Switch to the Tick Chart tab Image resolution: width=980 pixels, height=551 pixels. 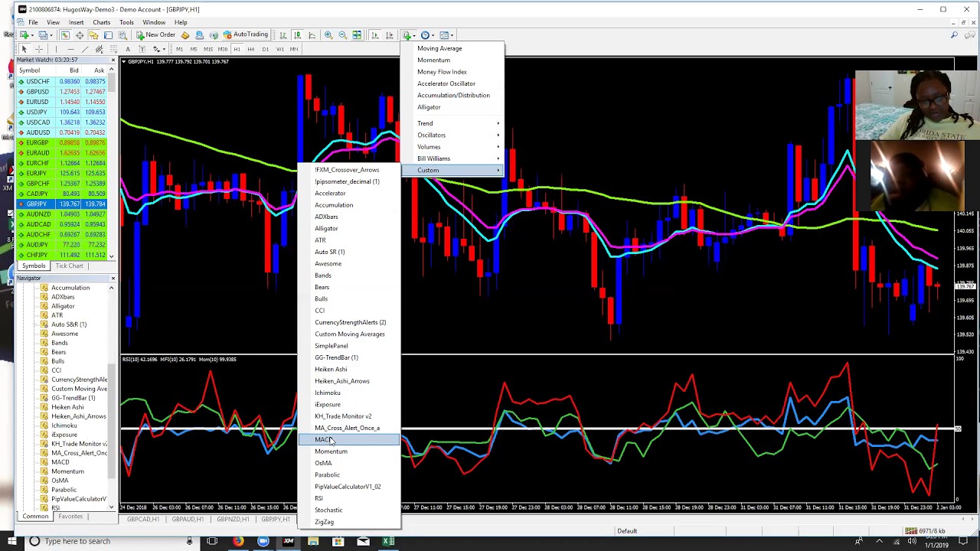click(69, 266)
